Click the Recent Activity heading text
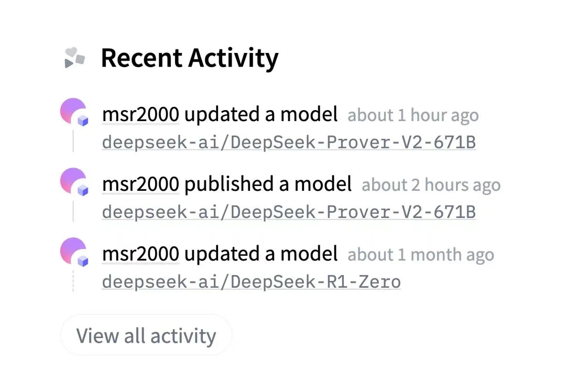566x392 pixels. point(190,58)
